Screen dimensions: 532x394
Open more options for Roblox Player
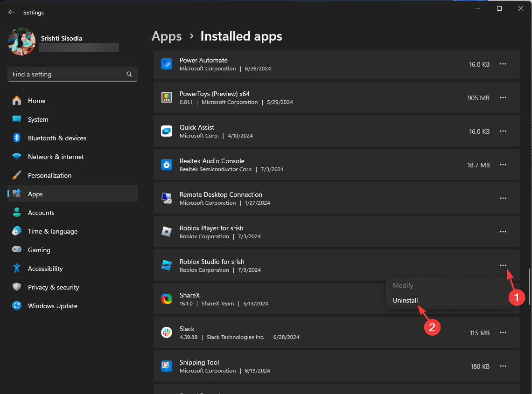[x=503, y=232]
